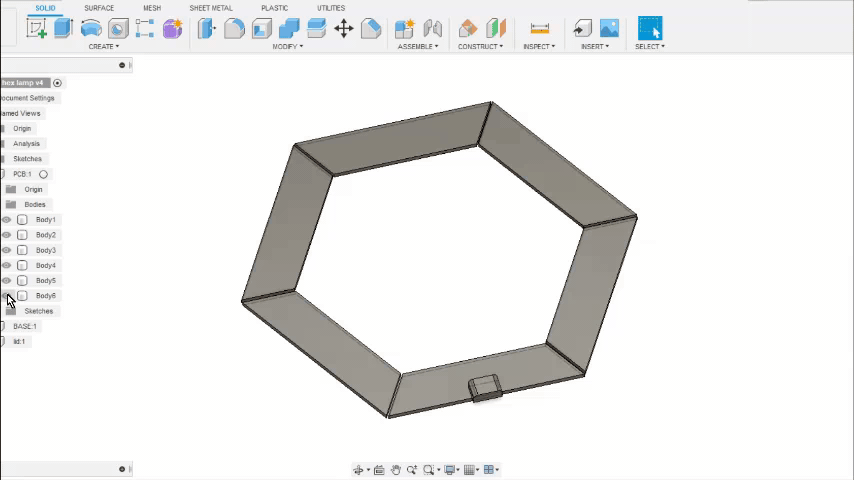Open ASSEMBLE dropdown menu

418,47
